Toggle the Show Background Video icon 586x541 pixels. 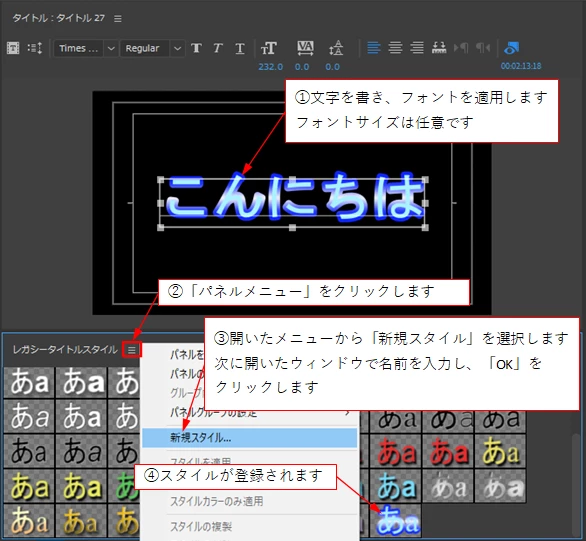(x=511, y=48)
